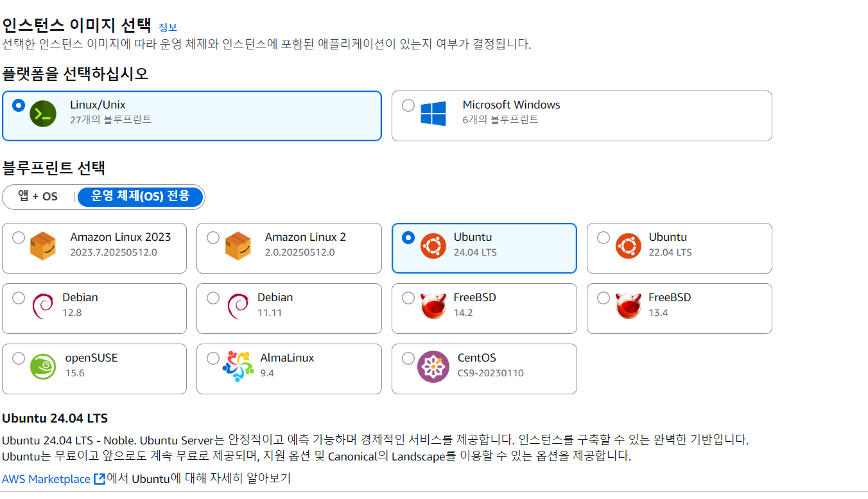Choose the Amazon Linux 2 radio button
The height and width of the screenshot is (499, 868).
tap(213, 238)
